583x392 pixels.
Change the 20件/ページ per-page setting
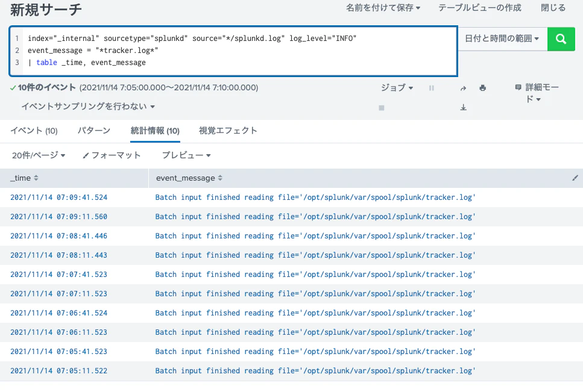click(x=39, y=155)
